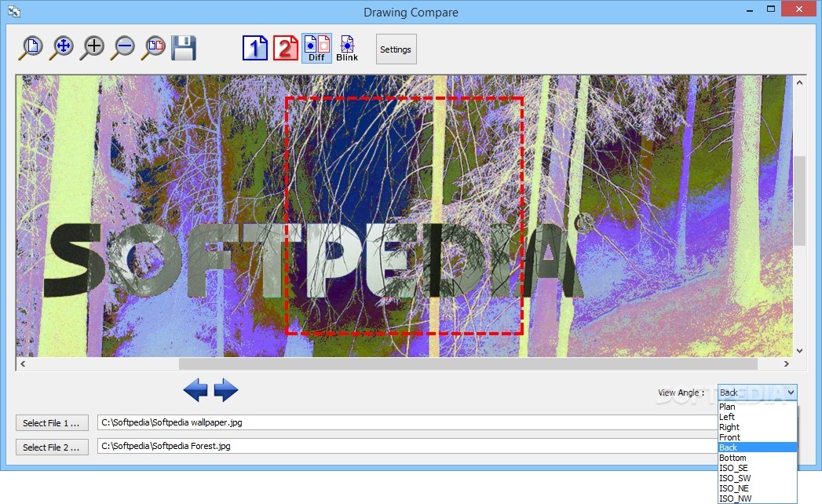
Task: Zoom in with the plus magnifier
Action: (x=93, y=48)
